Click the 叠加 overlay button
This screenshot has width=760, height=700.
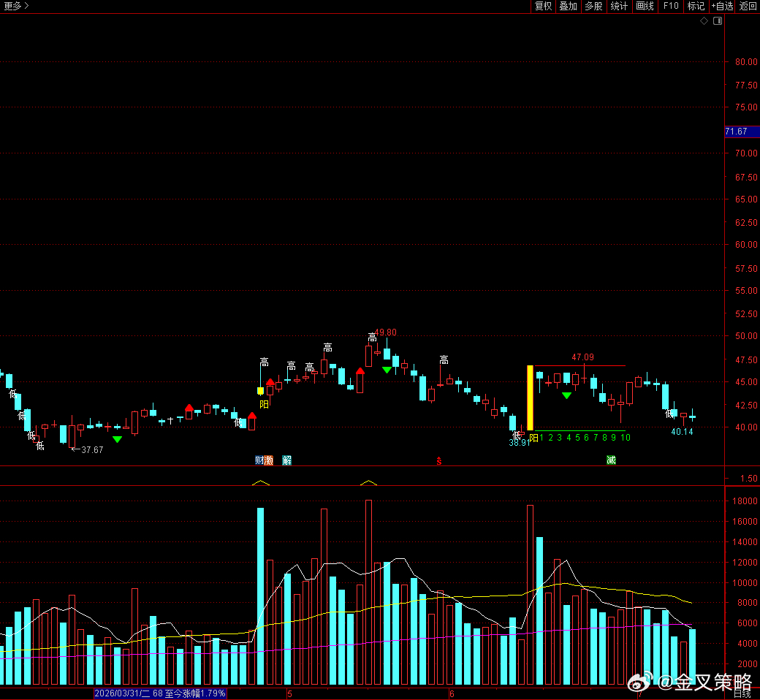point(568,7)
